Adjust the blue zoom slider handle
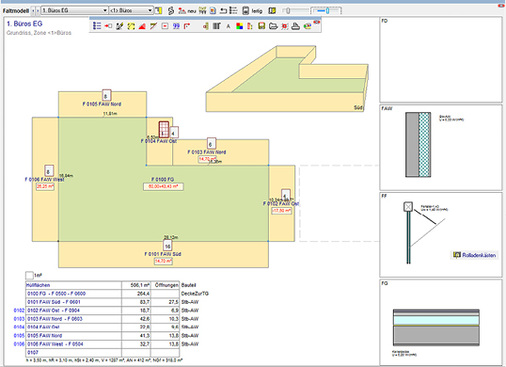Viewport: 506px width, 367px height. (x=327, y=11)
